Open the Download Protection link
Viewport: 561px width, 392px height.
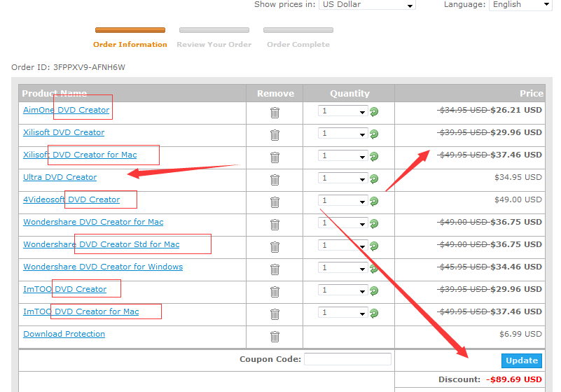(64, 334)
